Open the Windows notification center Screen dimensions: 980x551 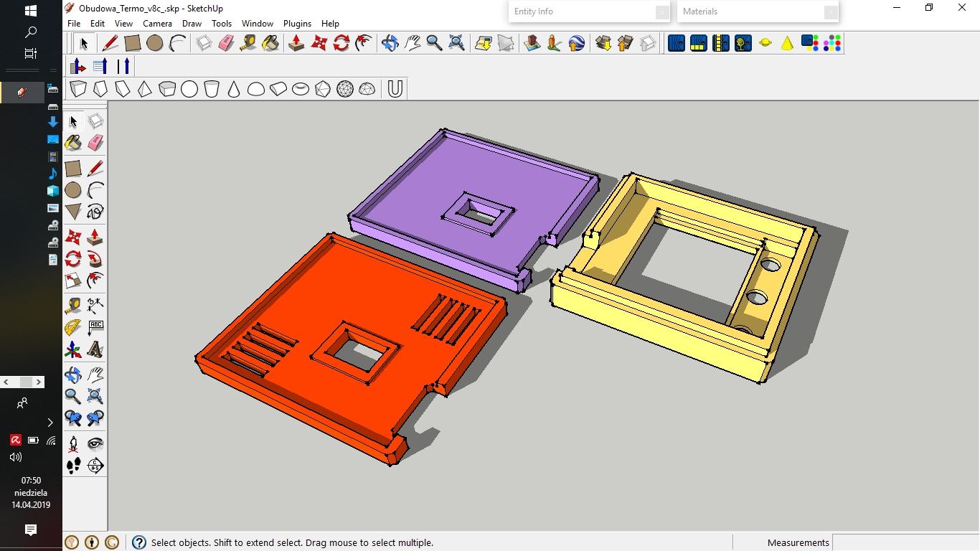click(x=31, y=530)
